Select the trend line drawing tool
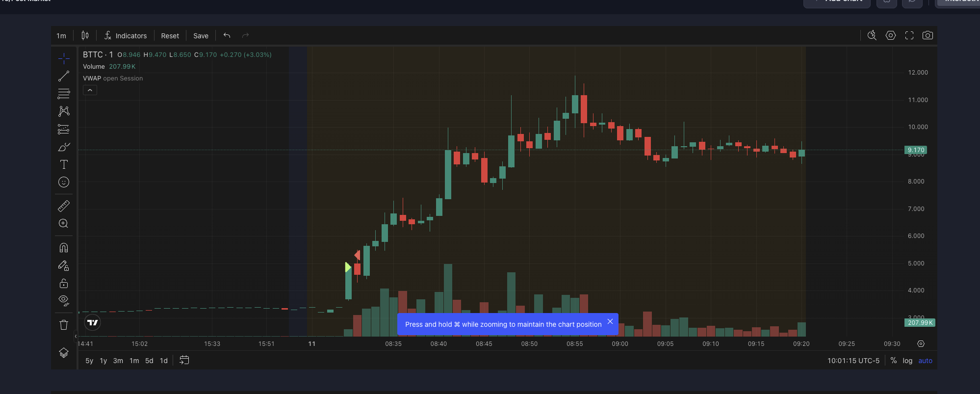 click(x=64, y=77)
